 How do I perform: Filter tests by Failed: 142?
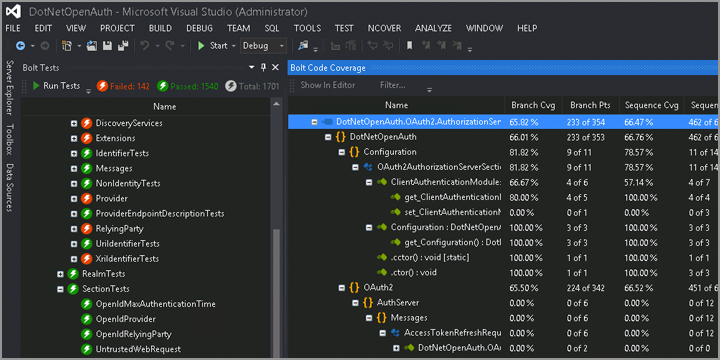point(124,86)
